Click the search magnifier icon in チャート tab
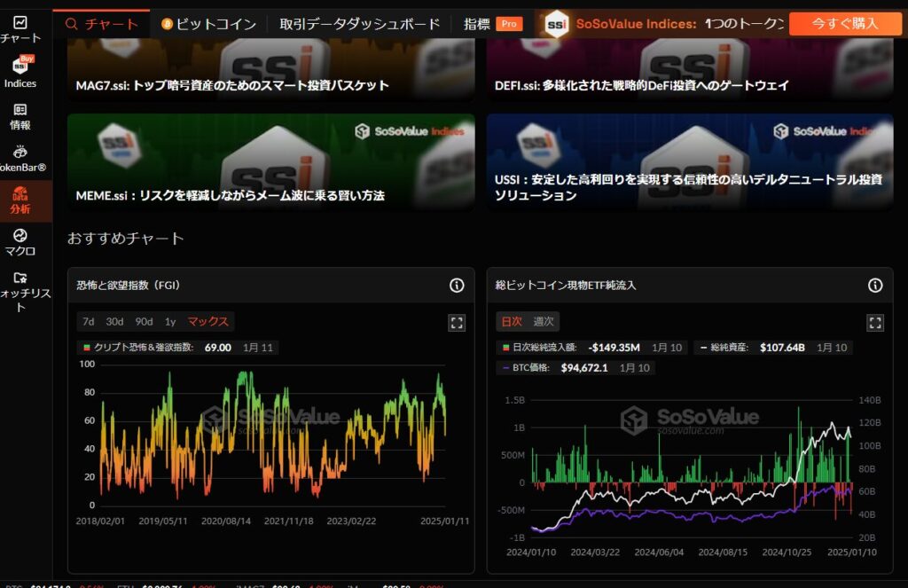 coord(71,24)
